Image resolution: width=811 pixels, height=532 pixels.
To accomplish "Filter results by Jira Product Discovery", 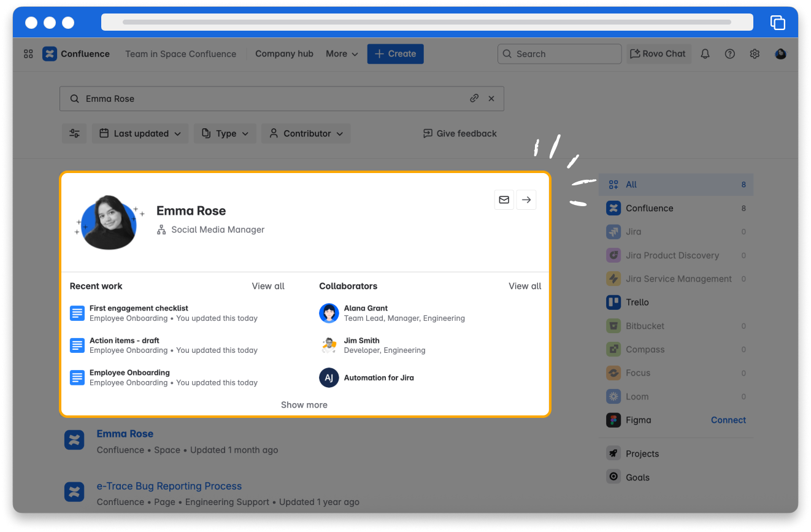I will click(676, 255).
